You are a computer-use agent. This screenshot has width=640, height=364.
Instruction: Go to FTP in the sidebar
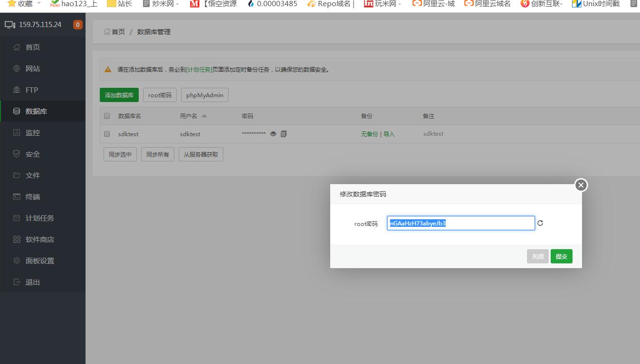(x=32, y=90)
